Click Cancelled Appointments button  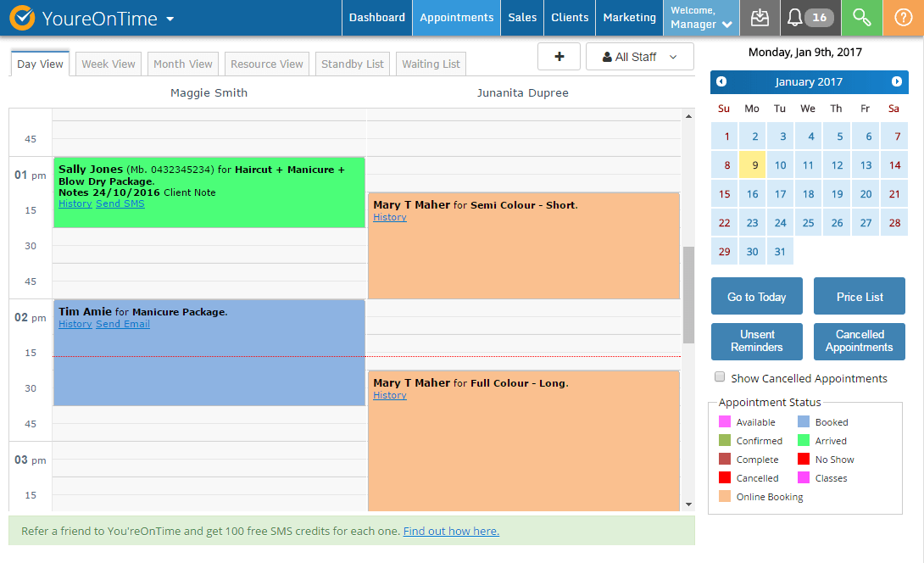pos(860,342)
